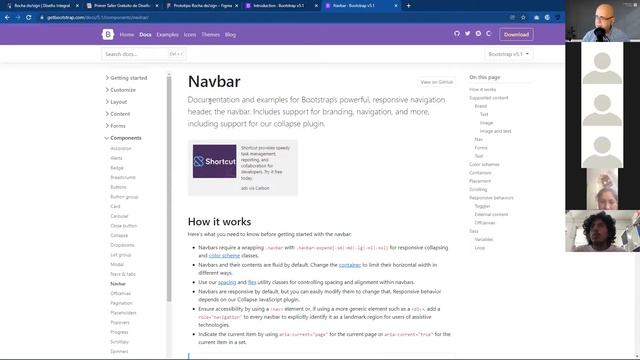Screen dimensions: 640x360
Task: Click View on GitHub button
Action: pos(436,82)
